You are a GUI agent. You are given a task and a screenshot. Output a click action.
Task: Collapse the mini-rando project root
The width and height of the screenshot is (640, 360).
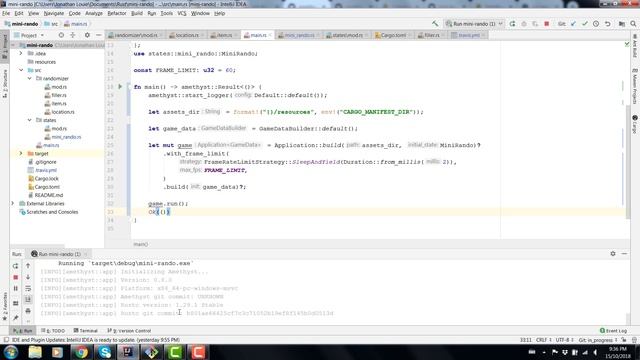pyautogui.click(x=13, y=45)
